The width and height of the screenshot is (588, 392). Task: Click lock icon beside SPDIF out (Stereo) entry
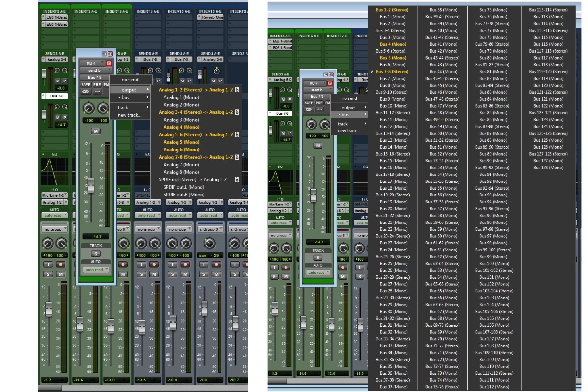point(237,180)
